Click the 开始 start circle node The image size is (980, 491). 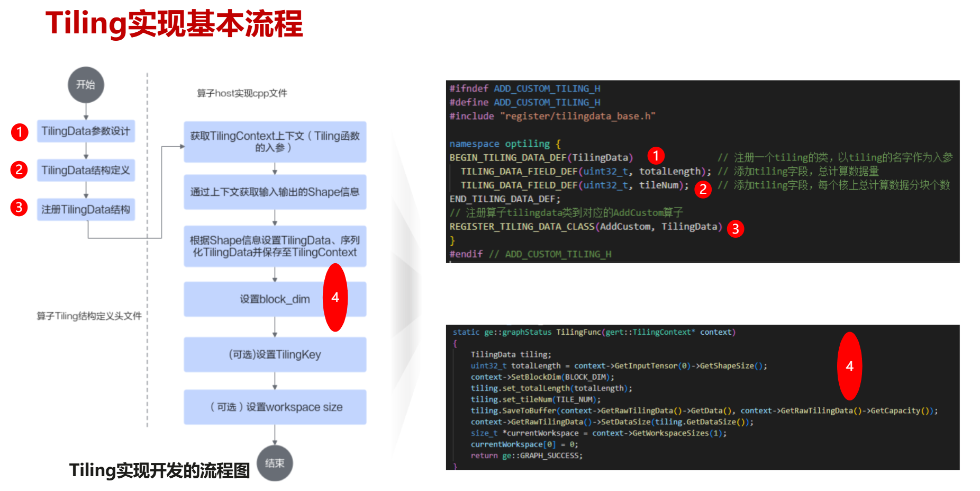point(85,85)
